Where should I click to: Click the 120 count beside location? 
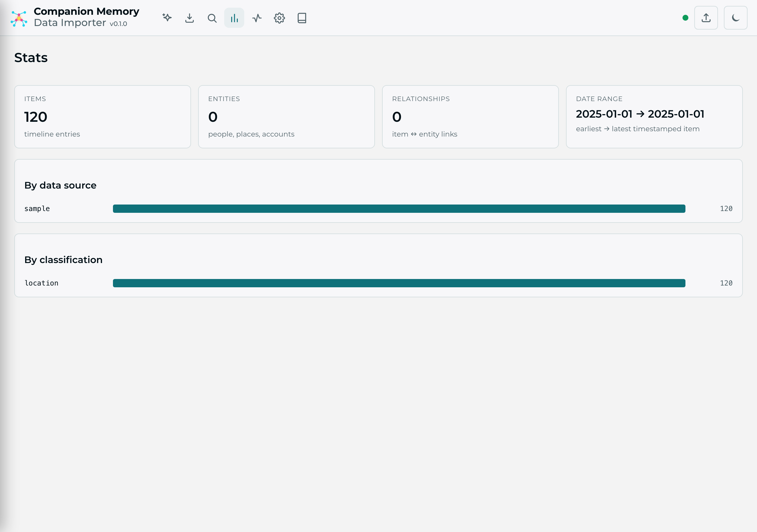(726, 283)
